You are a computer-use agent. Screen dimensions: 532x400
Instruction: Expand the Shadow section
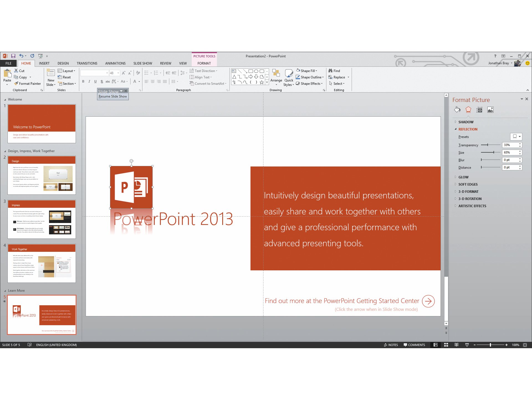[465, 122]
